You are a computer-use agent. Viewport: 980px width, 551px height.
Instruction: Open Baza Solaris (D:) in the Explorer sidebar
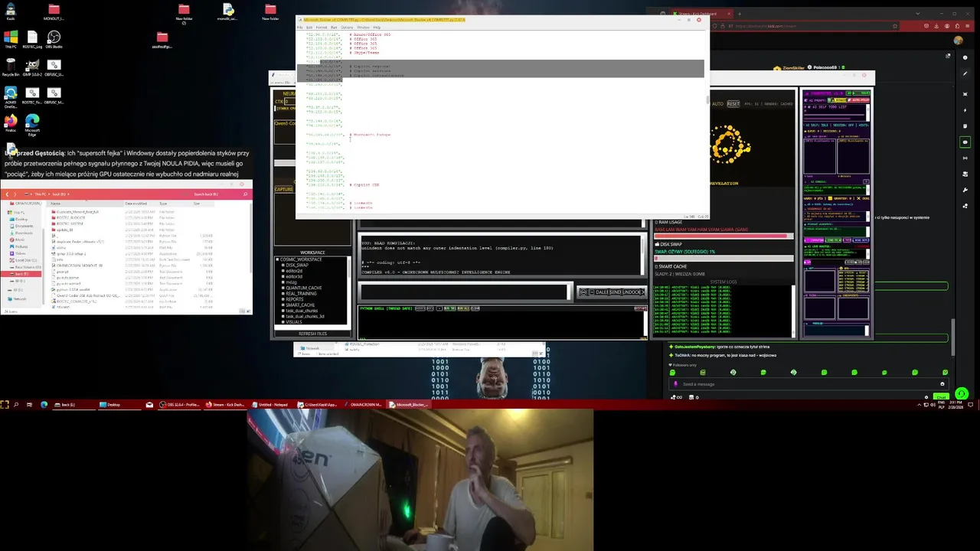click(x=25, y=267)
